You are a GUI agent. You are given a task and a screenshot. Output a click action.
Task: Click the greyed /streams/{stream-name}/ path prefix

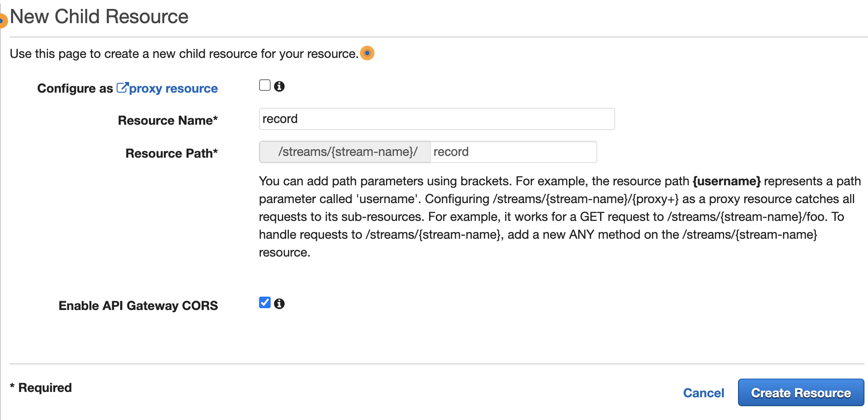click(x=345, y=152)
